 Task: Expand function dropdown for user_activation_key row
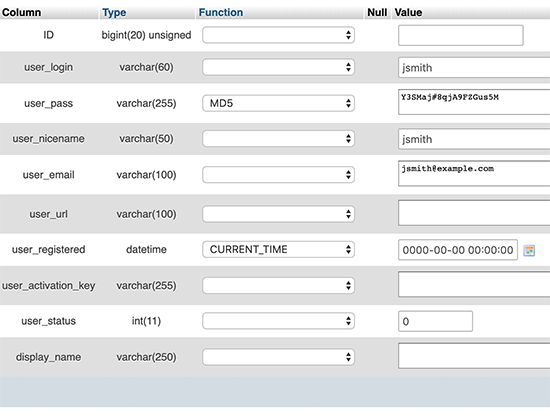coord(279,286)
